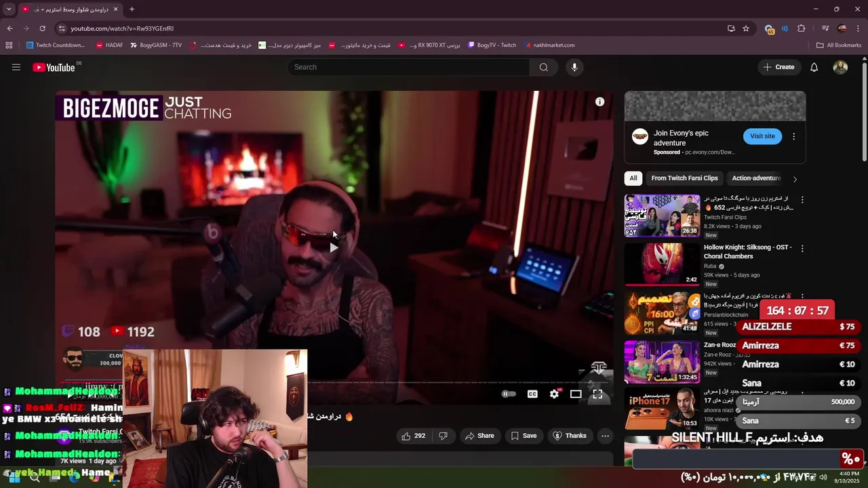Go to the YouTube home logo
868x488 pixels.
pyautogui.click(x=54, y=67)
